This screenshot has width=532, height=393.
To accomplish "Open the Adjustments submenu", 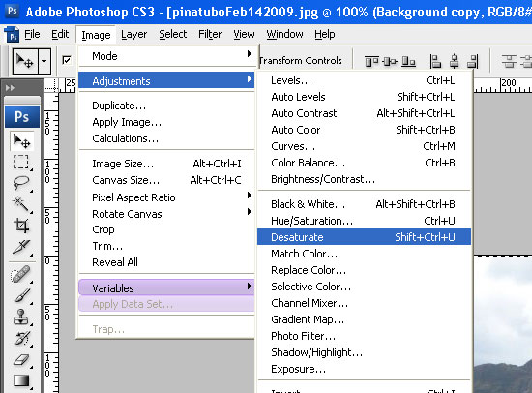I will [167, 81].
